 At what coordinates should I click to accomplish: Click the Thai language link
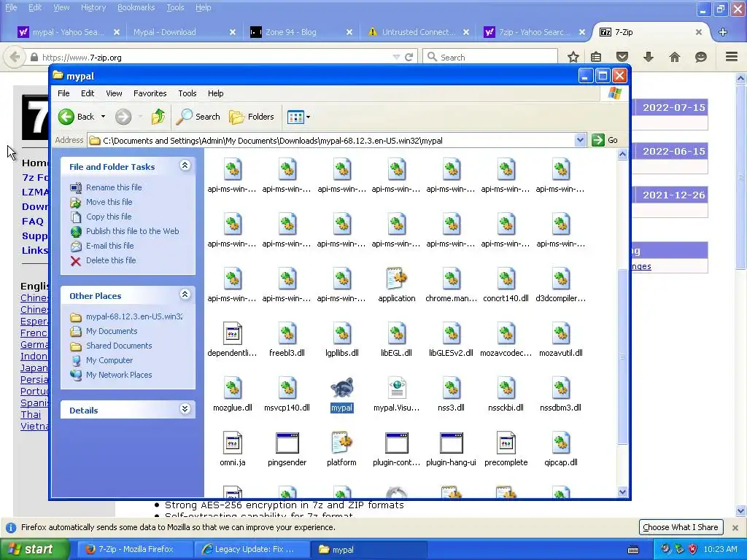click(x=31, y=414)
